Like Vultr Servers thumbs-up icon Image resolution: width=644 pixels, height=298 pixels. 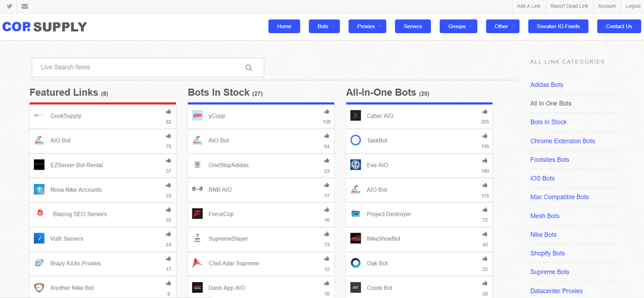[x=169, y=234]
